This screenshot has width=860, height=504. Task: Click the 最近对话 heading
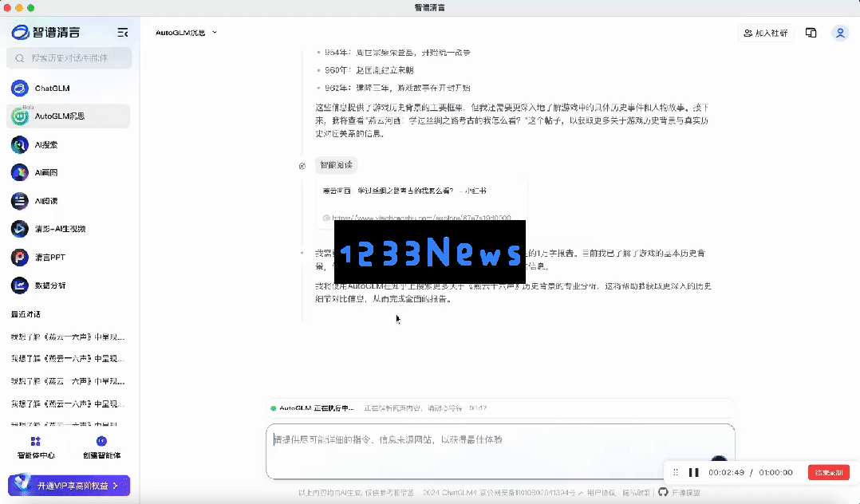click(x=26, y=314)
